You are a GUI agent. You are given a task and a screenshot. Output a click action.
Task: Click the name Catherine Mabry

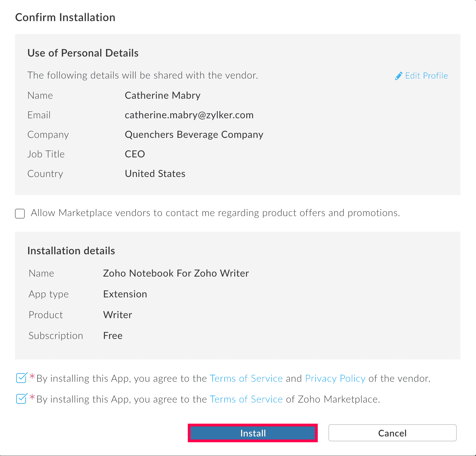[163, 95]
